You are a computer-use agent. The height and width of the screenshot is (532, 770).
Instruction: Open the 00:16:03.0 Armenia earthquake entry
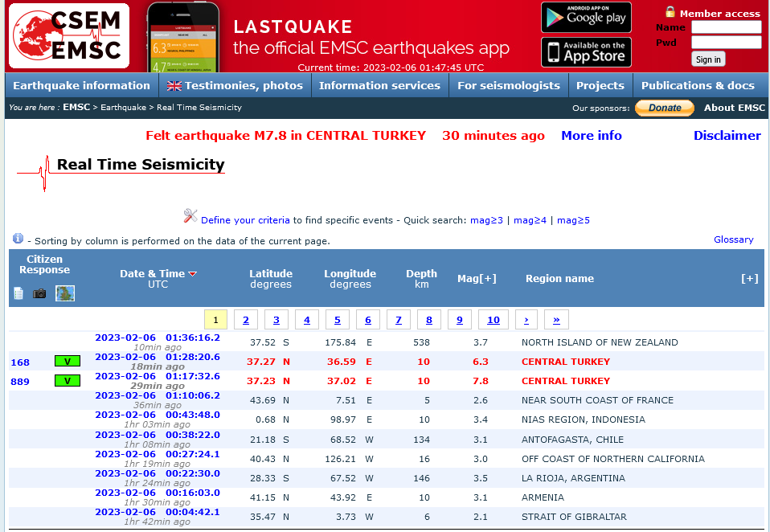(x=158, y=493)
